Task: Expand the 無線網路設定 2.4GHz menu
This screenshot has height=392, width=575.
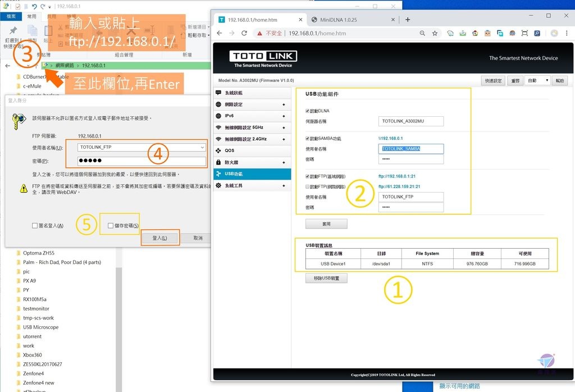Action: [x=284, y=139]
